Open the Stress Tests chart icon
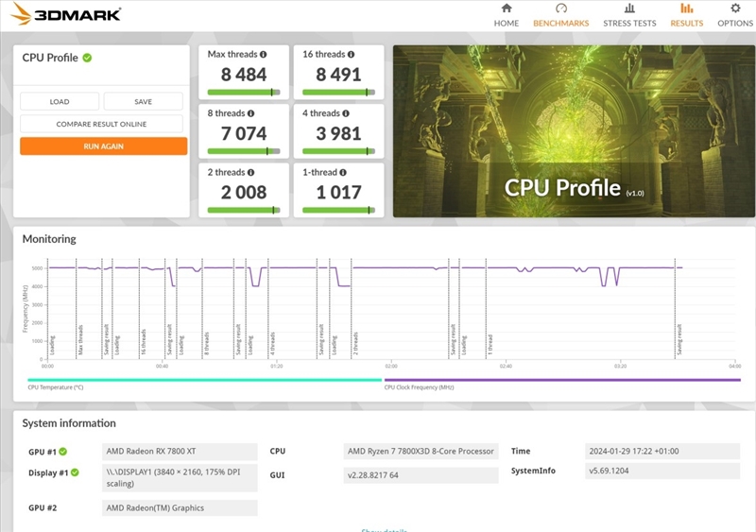 629,9
